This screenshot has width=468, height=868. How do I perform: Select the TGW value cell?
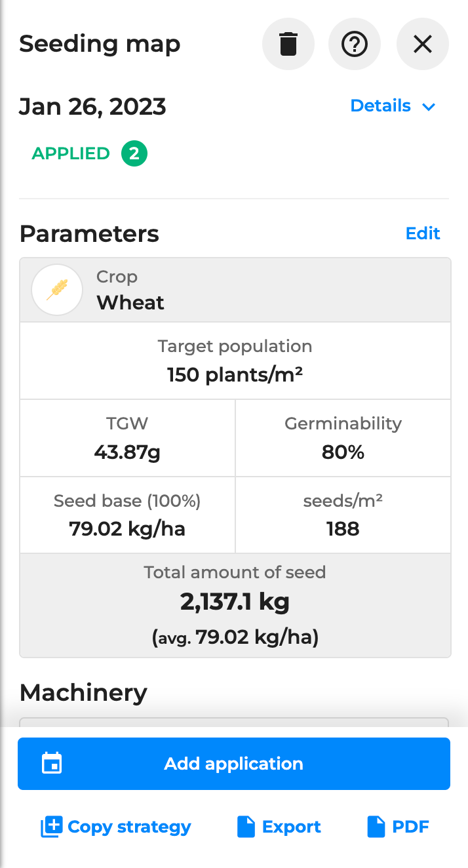(x=127, y=438)
